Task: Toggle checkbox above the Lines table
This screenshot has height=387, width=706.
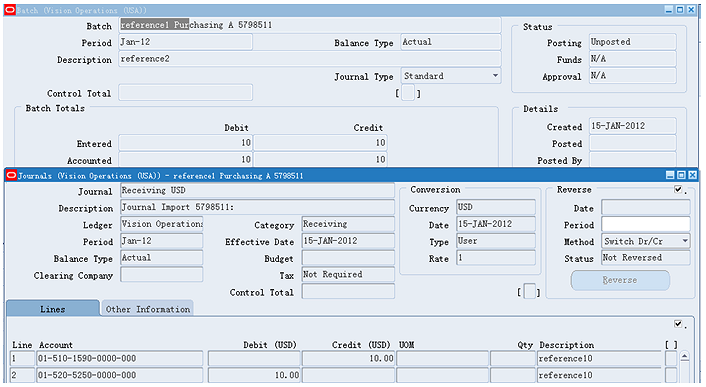Action: [x=678, y=324]
